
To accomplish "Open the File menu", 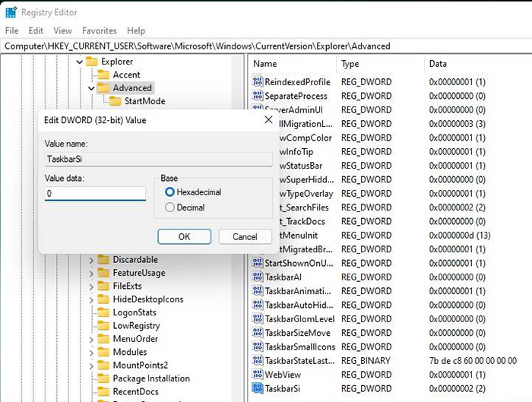I will [x=12, y=30].
